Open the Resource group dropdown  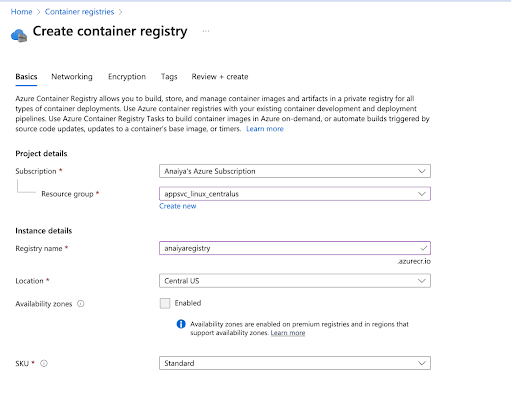(x=295, y=194)
